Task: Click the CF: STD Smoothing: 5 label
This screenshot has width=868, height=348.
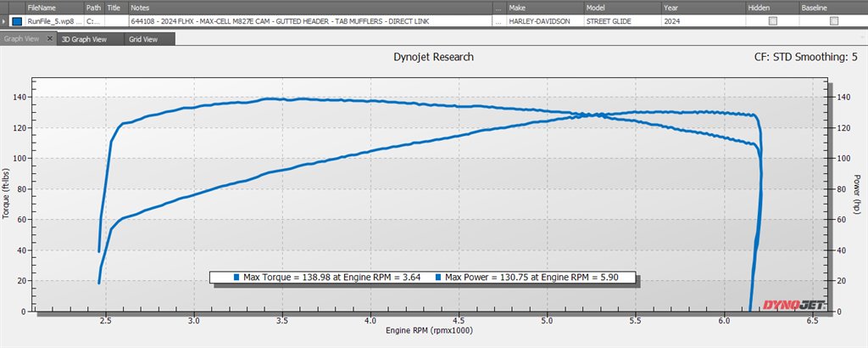Action: pos(806,57)
